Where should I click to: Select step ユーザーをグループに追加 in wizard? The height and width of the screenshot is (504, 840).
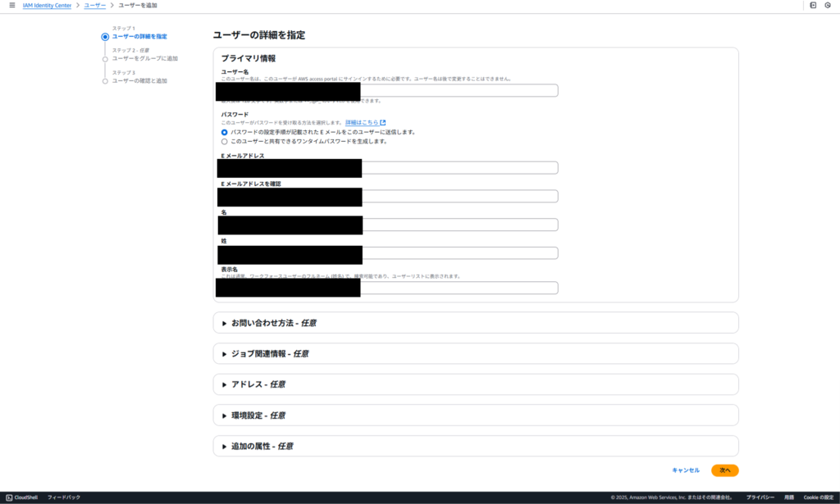point(144,58)
